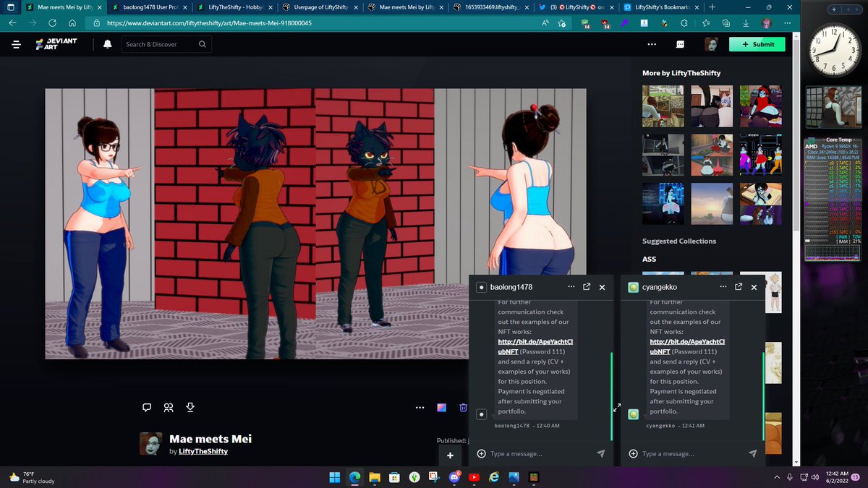Add page to favorites star icon
868x488 pixels.
563,22
